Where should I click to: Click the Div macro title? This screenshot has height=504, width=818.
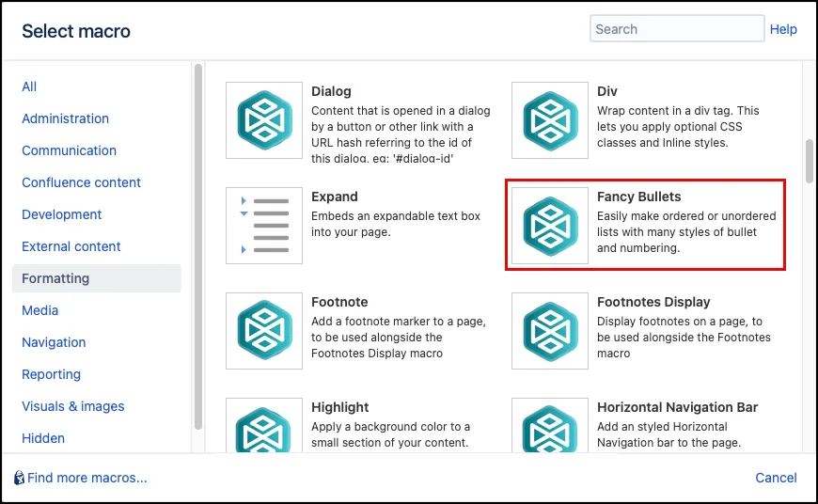point(607,91)
